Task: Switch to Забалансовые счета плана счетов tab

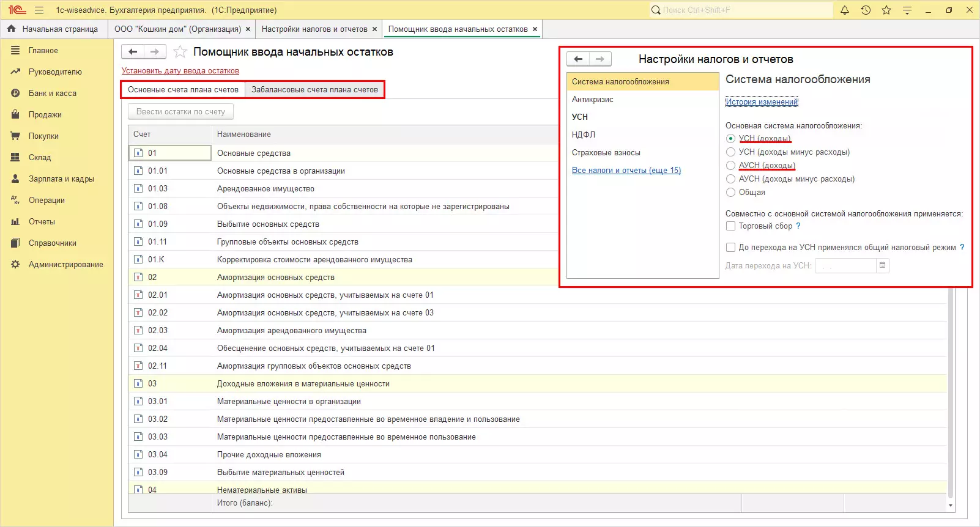Action: point(314,89)
